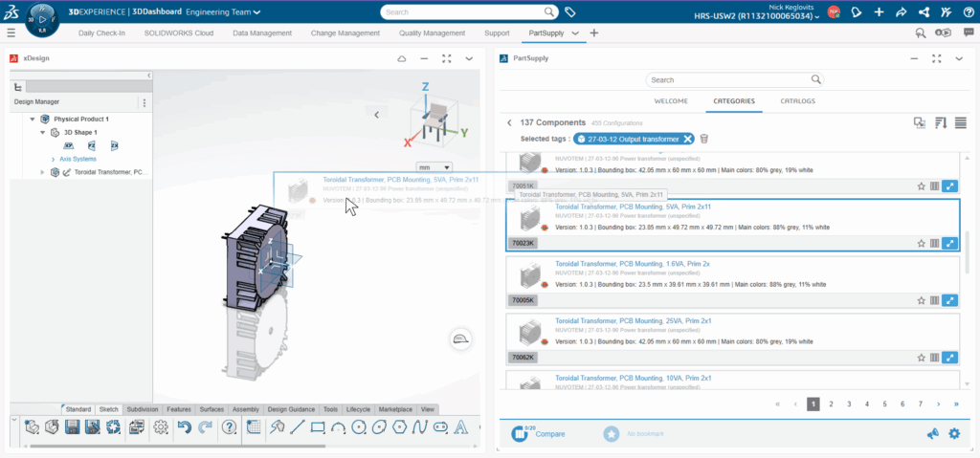Select the Line sketch tool

point(298,427)
